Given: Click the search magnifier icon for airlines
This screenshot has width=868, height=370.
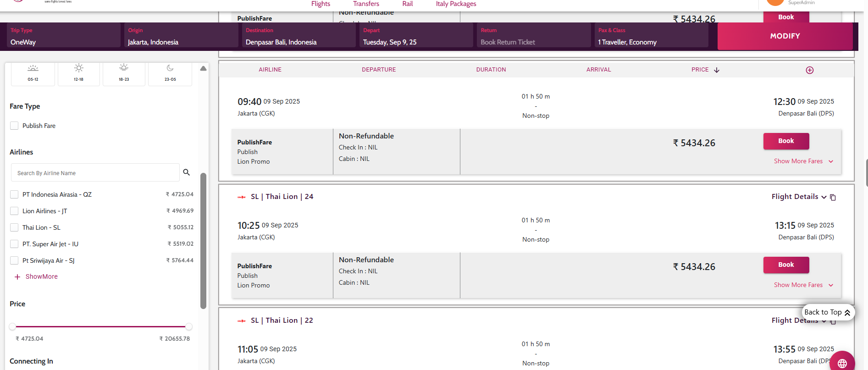Looking at the screenshot, I should [x=186, y=172].
